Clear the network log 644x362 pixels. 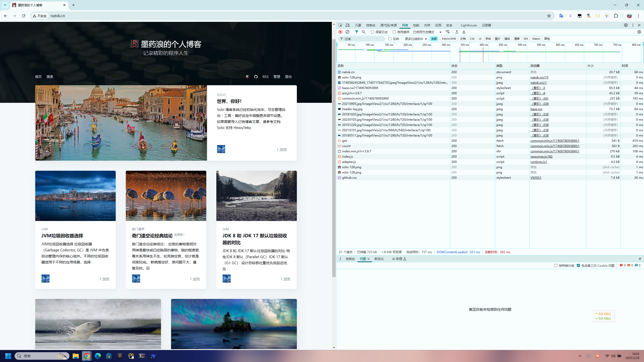[x=347, y=32]
